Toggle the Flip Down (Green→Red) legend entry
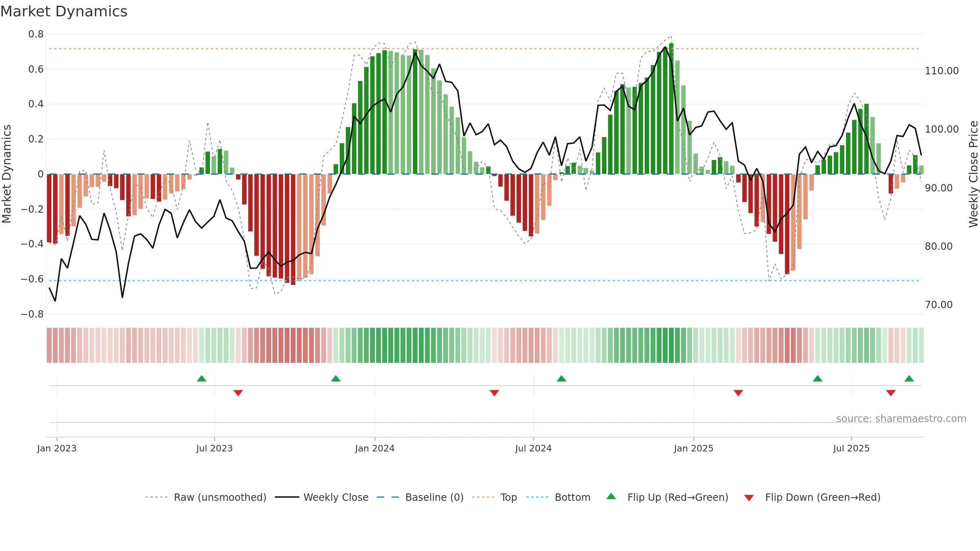The height and width of the screenshot is (551, 980). 812,497
